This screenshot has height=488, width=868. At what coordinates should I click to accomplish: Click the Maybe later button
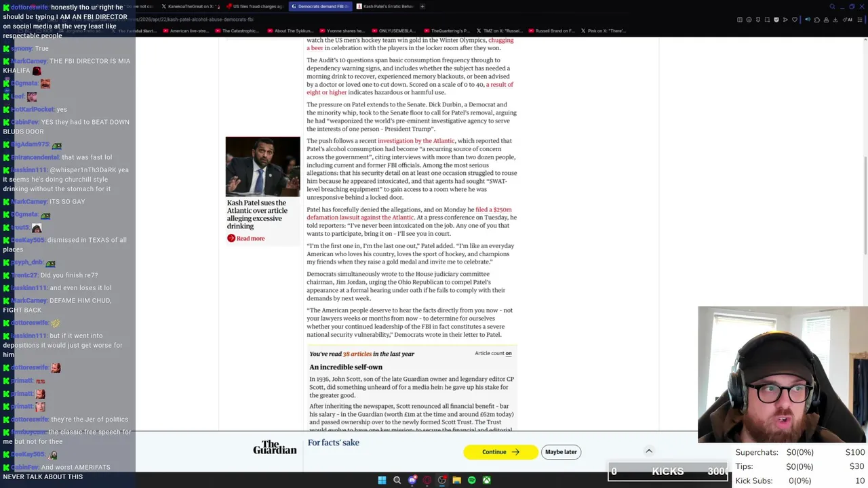tap(561, 451)
